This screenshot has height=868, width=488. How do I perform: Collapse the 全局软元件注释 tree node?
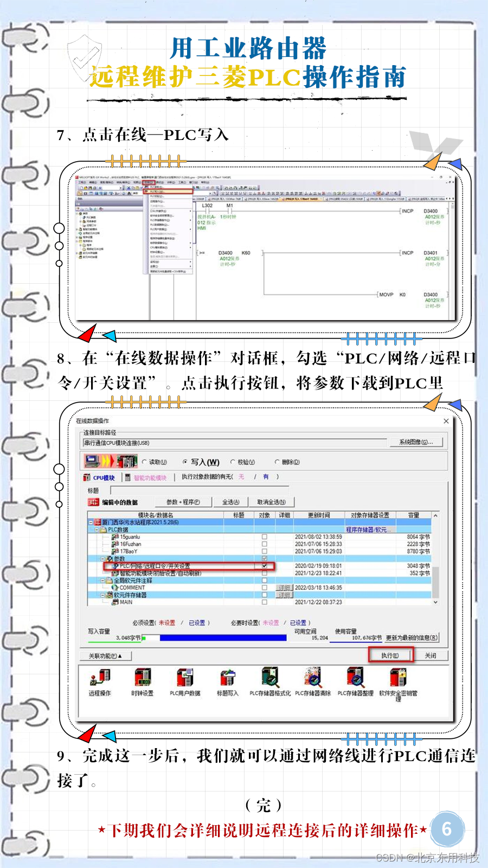tap(103, 580)
